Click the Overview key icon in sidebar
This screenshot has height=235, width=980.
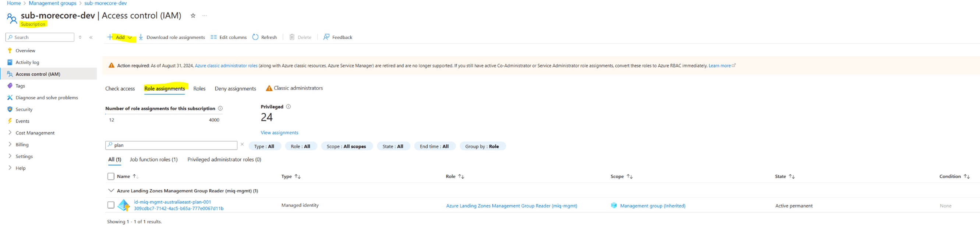(x=10, y=50)
